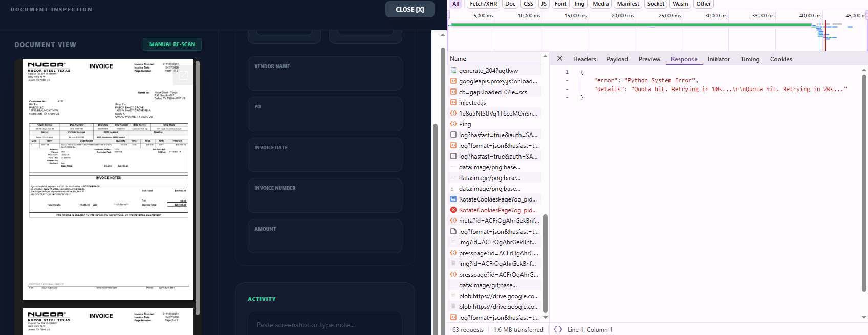
Task: Click the document view scrollbar
Action: point(197,188)
